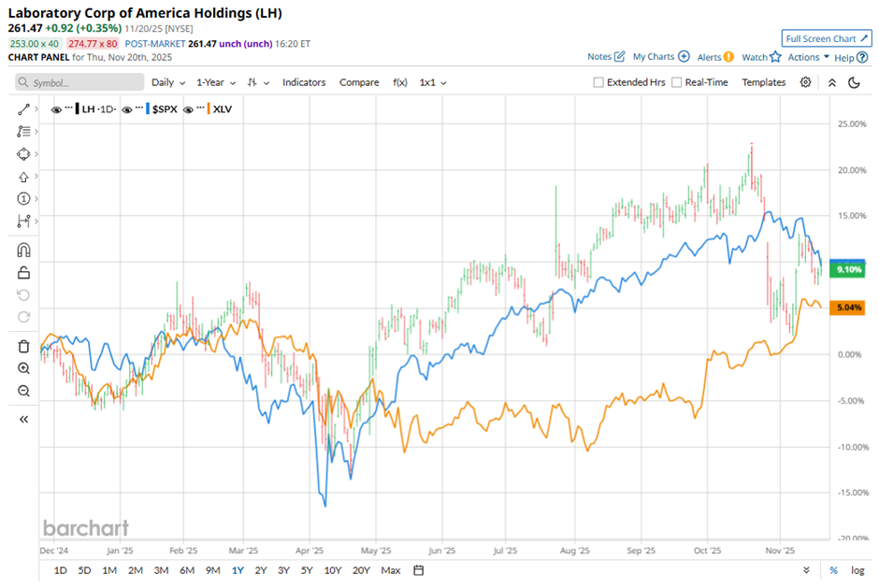Zoom in on the chart
The height and width of the screenshot is (588, 879).
point(24,368)
